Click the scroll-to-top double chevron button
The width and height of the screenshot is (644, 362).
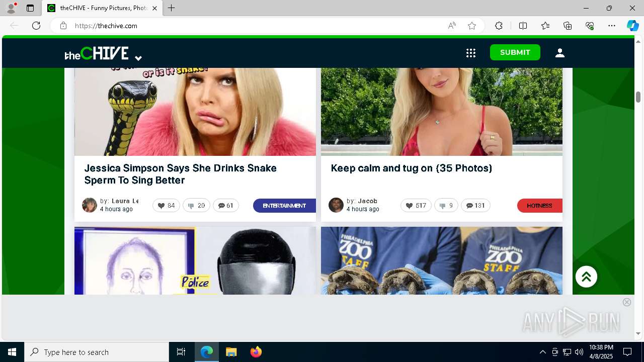coord(586,277)
